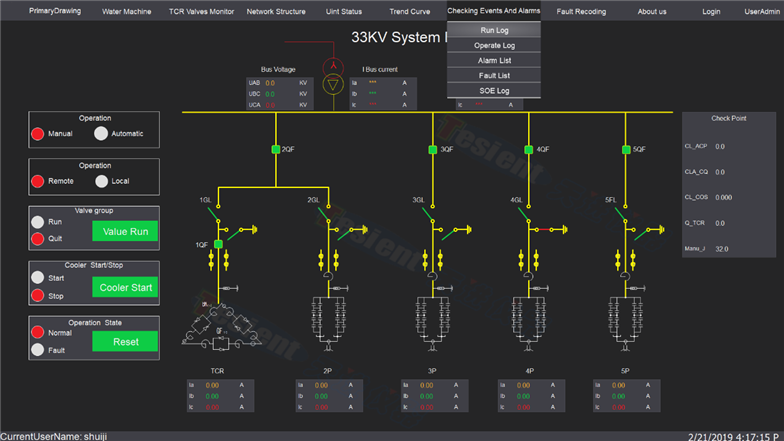Choose SOE Log from the dropdown

pyautogui.click(x=494, y=91)
